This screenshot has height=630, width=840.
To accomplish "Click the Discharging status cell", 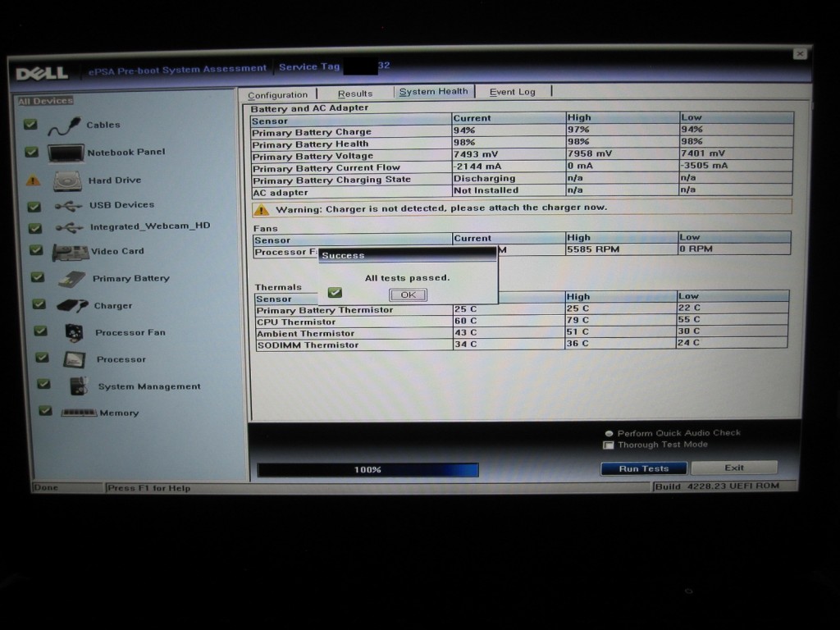I will 484,178.
